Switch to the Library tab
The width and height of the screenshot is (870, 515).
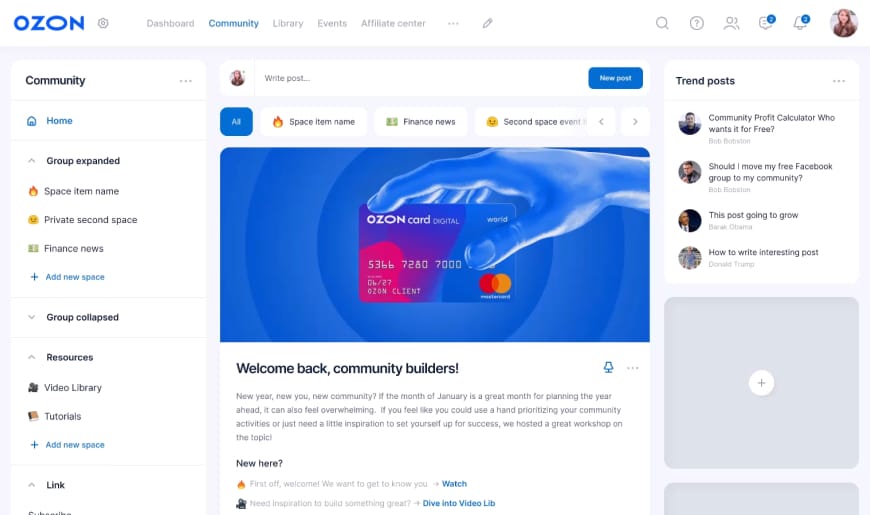tap(288, 23)
